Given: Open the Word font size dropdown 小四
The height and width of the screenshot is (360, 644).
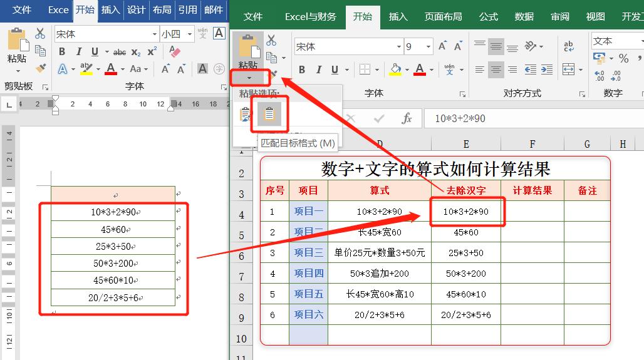Looking at the screenshot, I should coord(190,34).
